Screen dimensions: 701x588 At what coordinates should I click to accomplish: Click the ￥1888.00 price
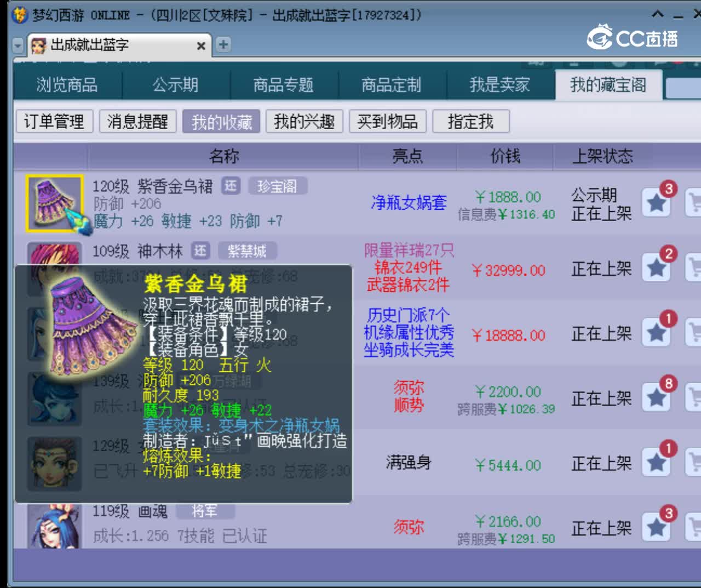tap(508, 197)
